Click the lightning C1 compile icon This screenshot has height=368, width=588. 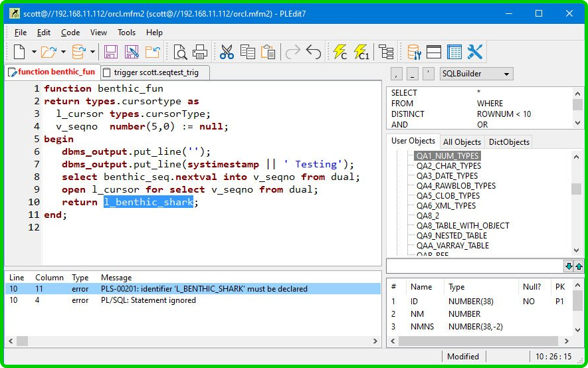361,52
